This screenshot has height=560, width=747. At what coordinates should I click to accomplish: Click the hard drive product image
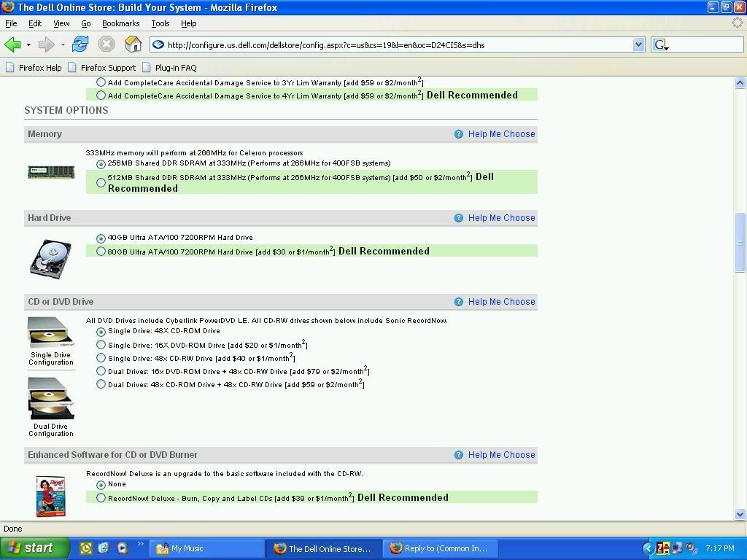tap(50, 259)
